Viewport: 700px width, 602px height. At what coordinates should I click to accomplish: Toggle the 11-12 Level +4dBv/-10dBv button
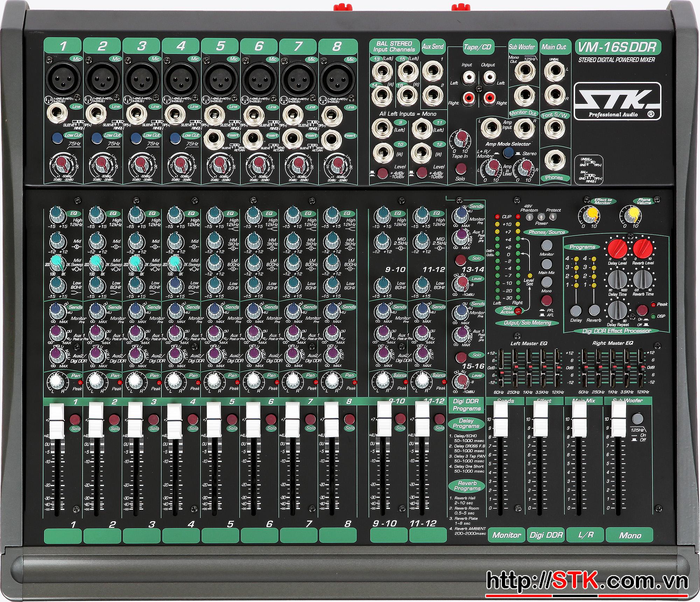[x=422, y=172]
